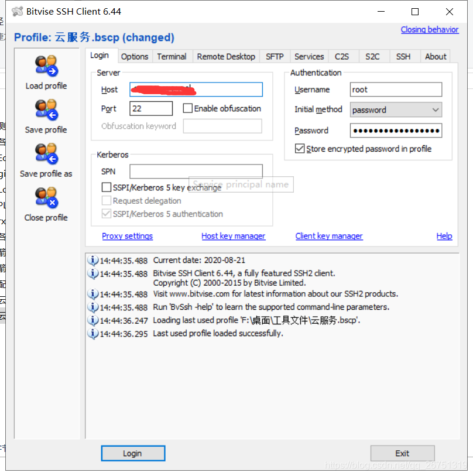Open the Client key manager link

329,236
